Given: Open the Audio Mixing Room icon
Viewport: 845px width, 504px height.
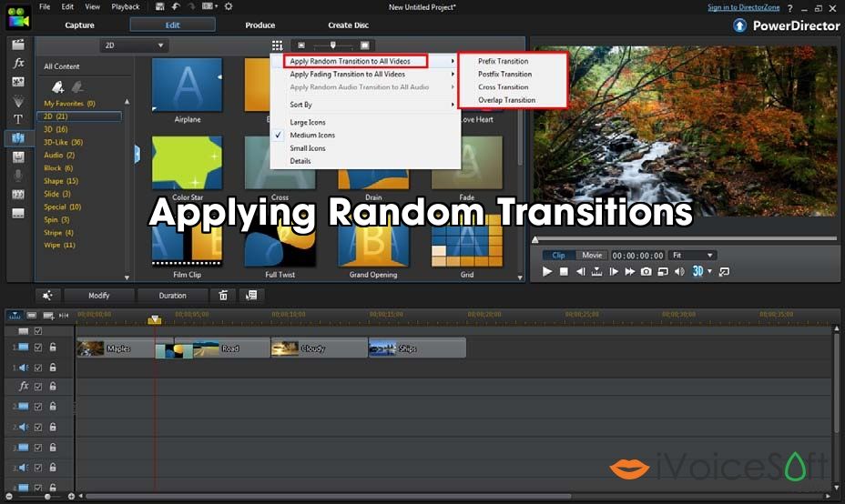Looking at the screenshot, I should click(18, 156).
